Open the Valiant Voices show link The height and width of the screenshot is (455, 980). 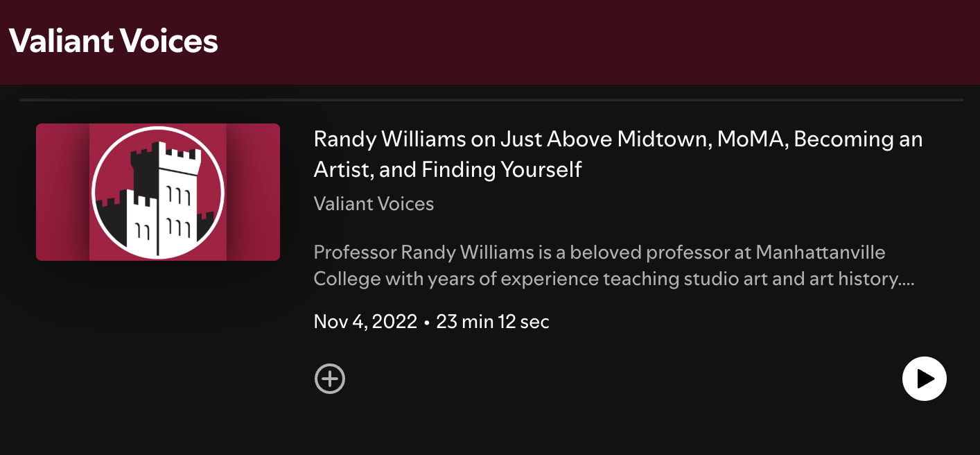click(x=374, y=204)
